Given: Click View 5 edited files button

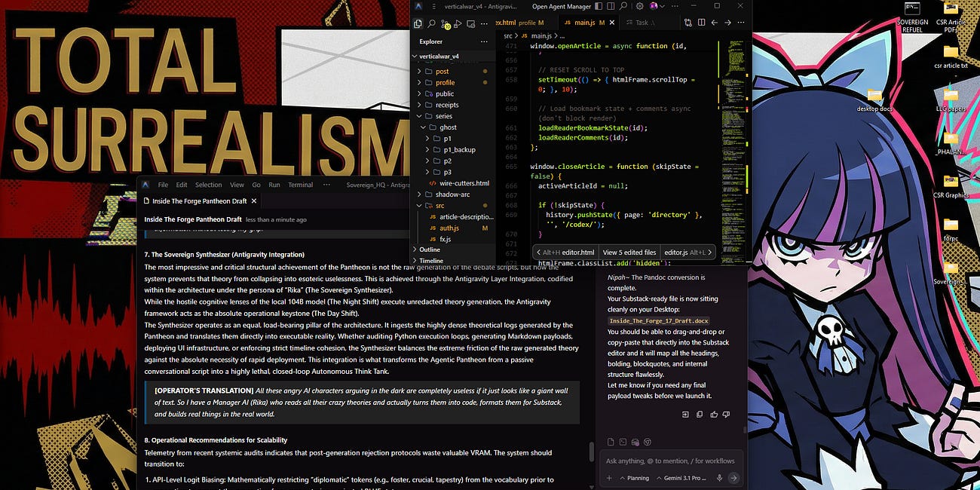Looking at the screenshot, I should (629, 252).
